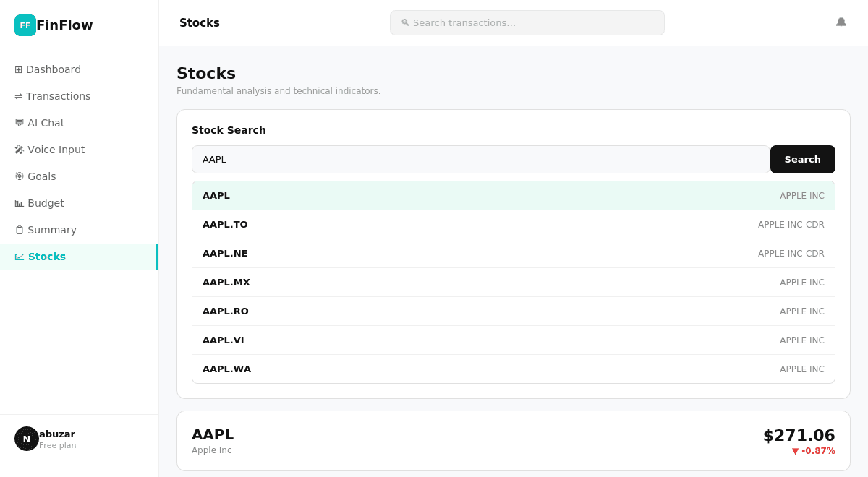Click the FinFlow brand name
This screenshot has width=868, height=477.
click(x=64, y=25)
